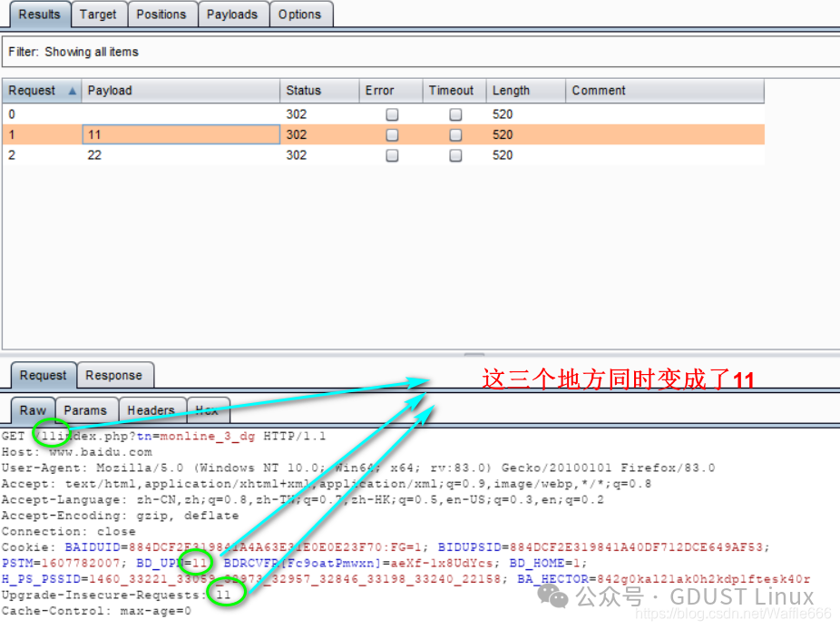Check the Error checkbox for request 0
The width and height of the screenshot is (840, 630).
click(x=391, y=113)
